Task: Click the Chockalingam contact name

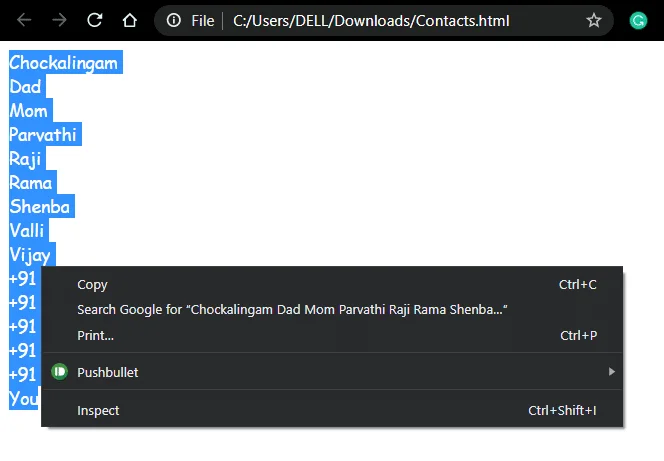Action: coord(64,63)
